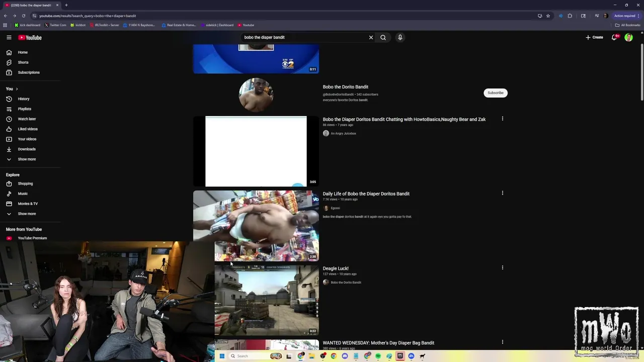This screenshot has height=362, width=644.
Task: Open the YouTube account avatar menu
Action: 628,37
